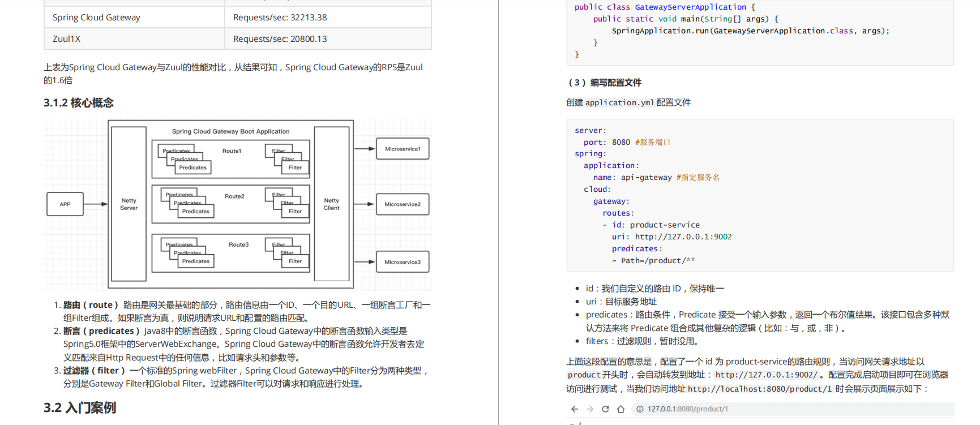Click the 'Requests/sec: 20800.13' table cell
Screen dimensions: 980x425
click(328, 39)
